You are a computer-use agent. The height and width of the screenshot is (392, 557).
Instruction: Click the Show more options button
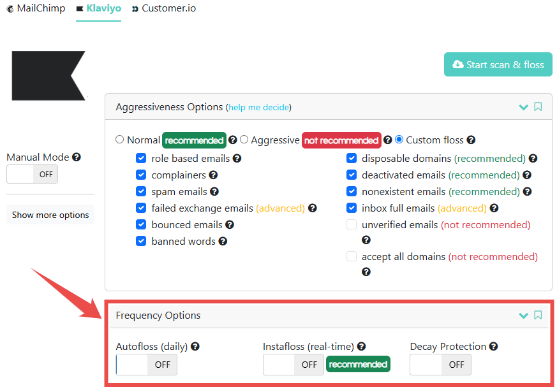[x=50, y=215]
